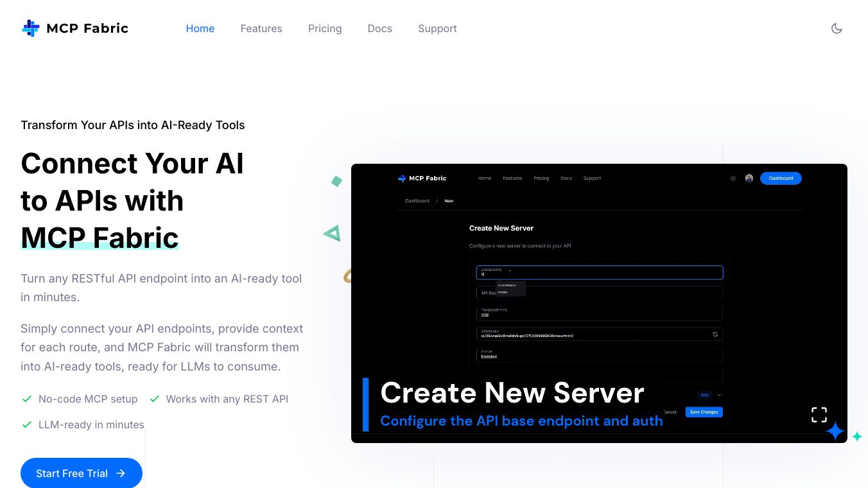Click the API Base field in the preview
This screenshot has height=488, width=868.
[x=600, y=293]
